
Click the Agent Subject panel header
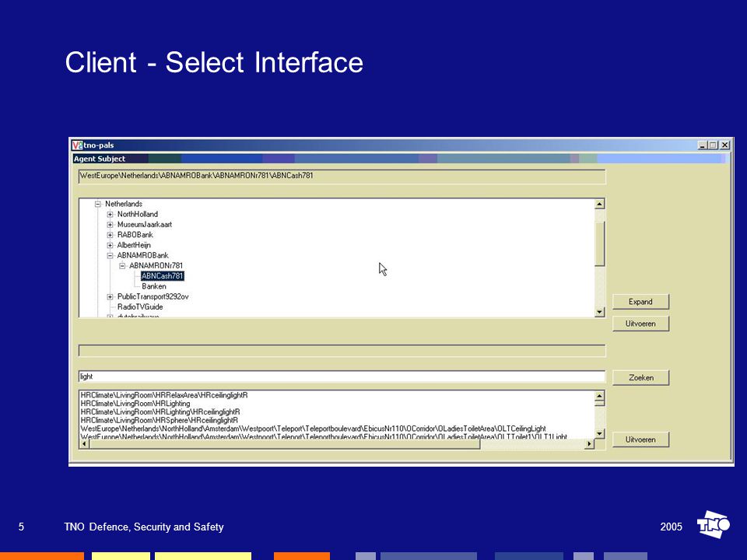(x=400, y=159)
